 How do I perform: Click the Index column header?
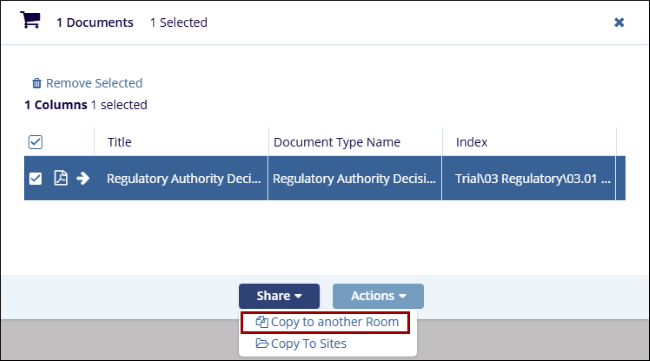pyautogui.click(x=471, y=142)
